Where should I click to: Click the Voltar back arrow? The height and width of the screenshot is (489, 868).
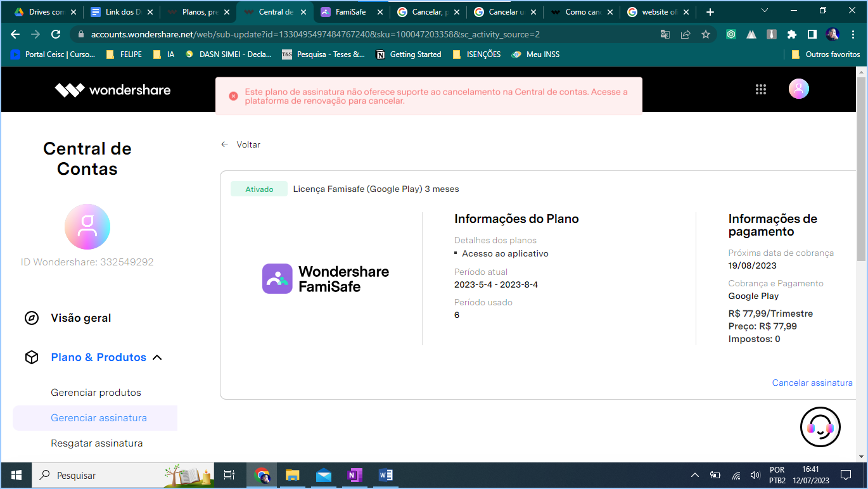pos(224,144)
